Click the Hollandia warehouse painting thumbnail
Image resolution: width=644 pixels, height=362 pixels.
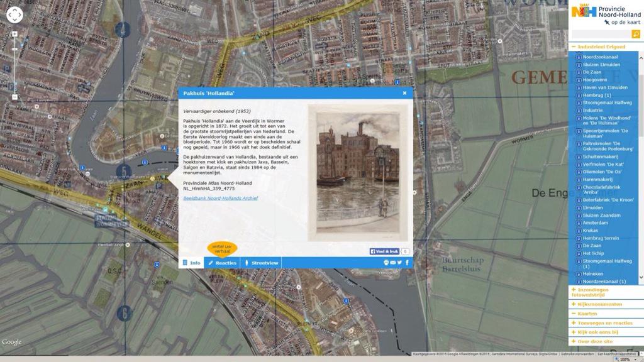coord(358,173)
